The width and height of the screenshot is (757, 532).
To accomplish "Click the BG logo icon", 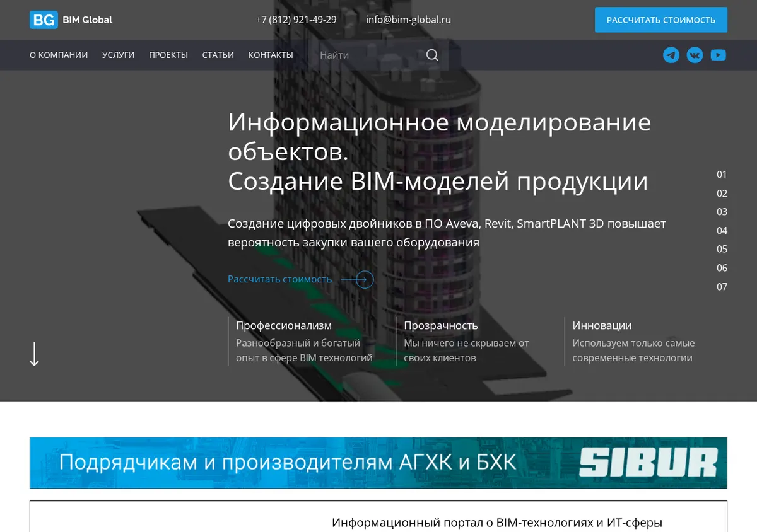I will 44,20.
